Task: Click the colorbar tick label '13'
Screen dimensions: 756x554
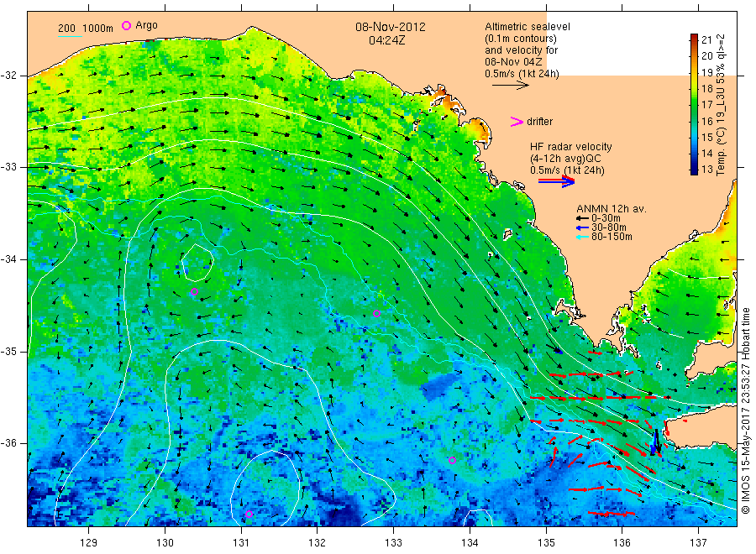Action: click(706, 170)
